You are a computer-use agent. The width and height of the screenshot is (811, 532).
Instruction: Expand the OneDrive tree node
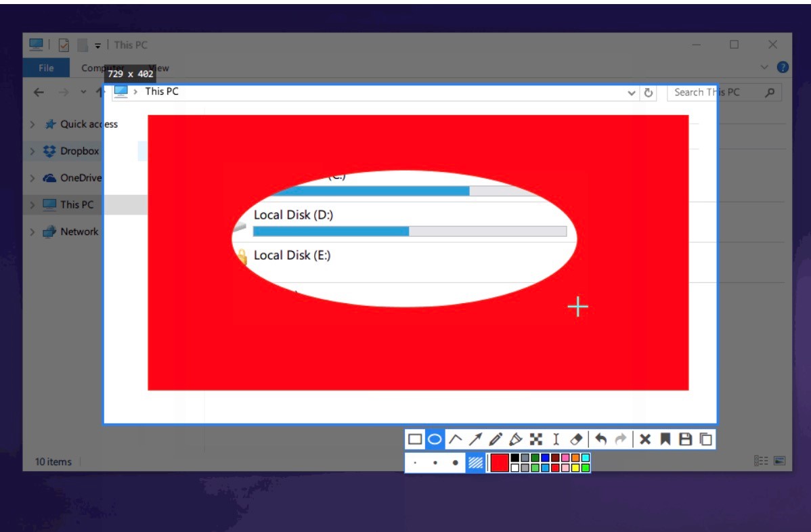[x=32, y=178]
